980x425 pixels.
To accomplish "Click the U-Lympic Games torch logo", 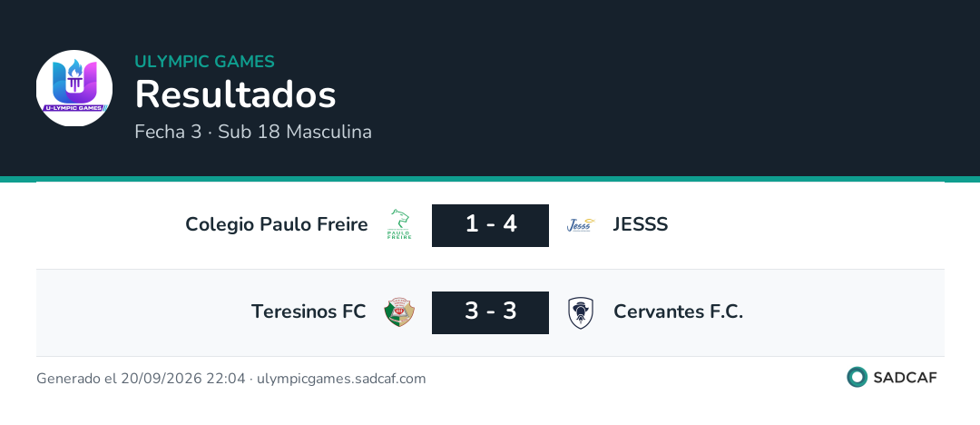I will click(x=74, y=88).
